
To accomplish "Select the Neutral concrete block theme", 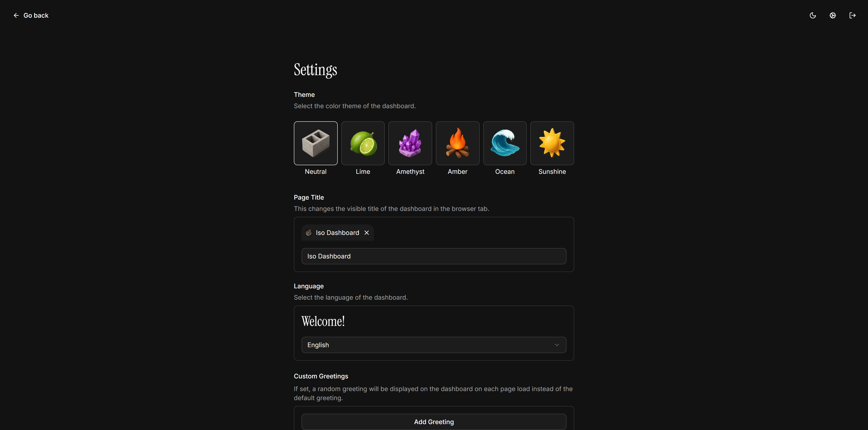I will [x=315, y=143].
